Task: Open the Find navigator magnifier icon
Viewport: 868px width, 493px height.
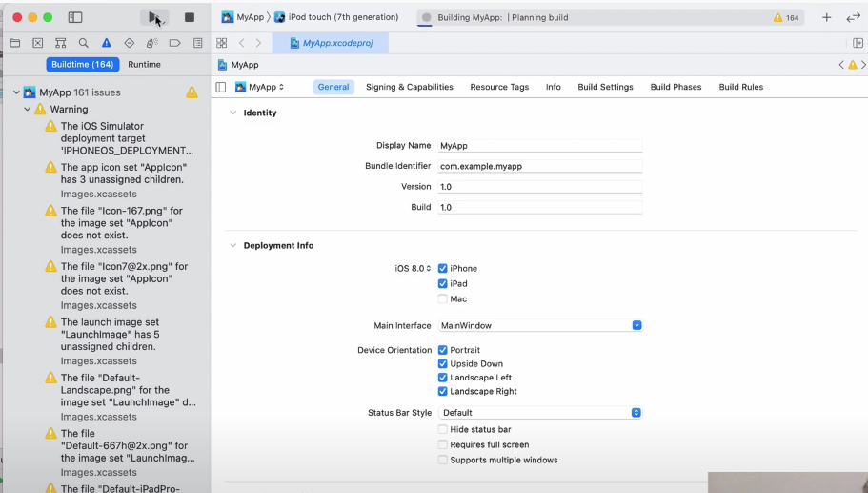Action: (84, 43)
